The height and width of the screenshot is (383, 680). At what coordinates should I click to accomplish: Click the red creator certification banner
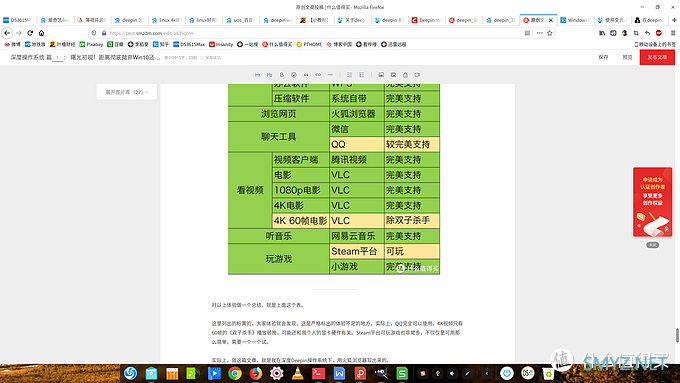pos(652,202)
